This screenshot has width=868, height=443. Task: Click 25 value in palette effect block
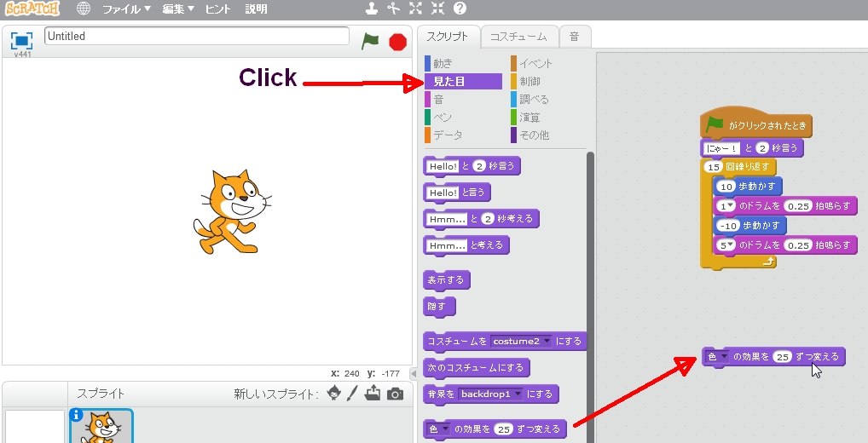point(504,429)
